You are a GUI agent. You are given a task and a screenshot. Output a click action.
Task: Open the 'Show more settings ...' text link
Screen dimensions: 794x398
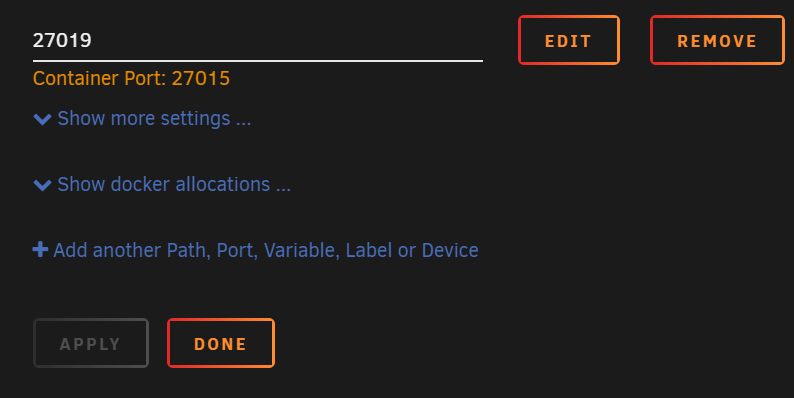[x=154, y=118]
